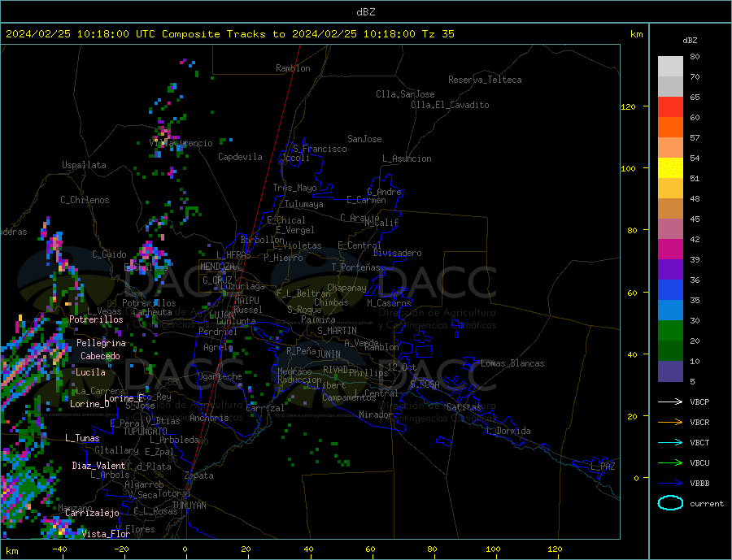Click the light orange swatch between 57 and 54

coord(670,147)
